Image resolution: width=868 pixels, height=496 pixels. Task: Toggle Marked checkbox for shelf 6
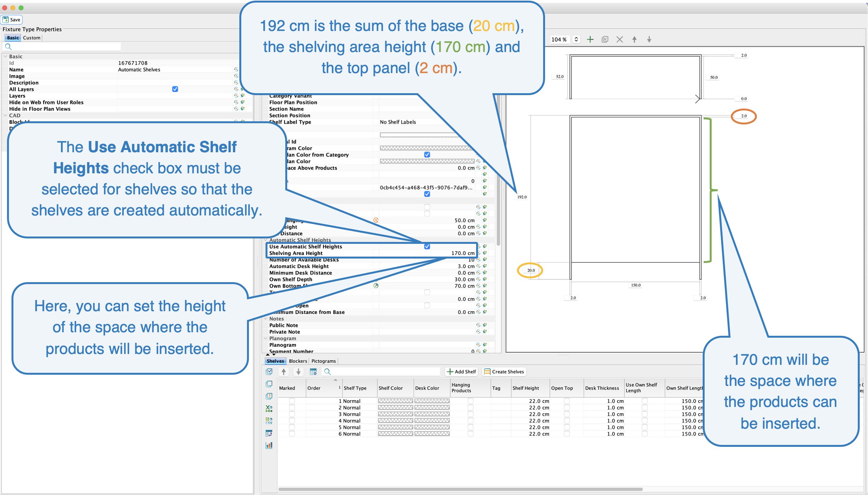click(x=292, y=434)
